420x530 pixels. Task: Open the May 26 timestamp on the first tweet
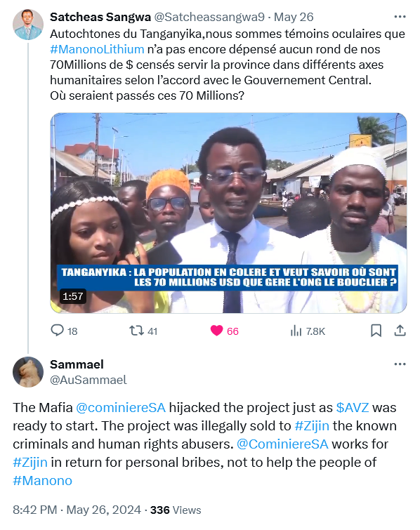(294, 17)
